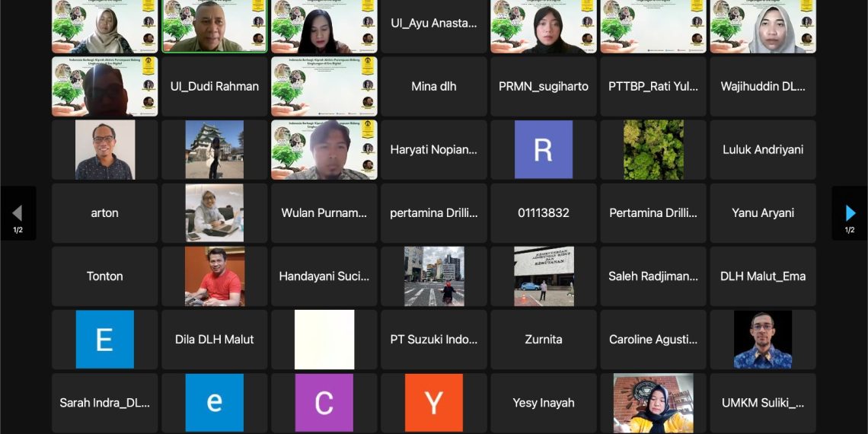Select the Pertamina Drilli... capitalized tile
868x434 pixels.
point(653,213)
